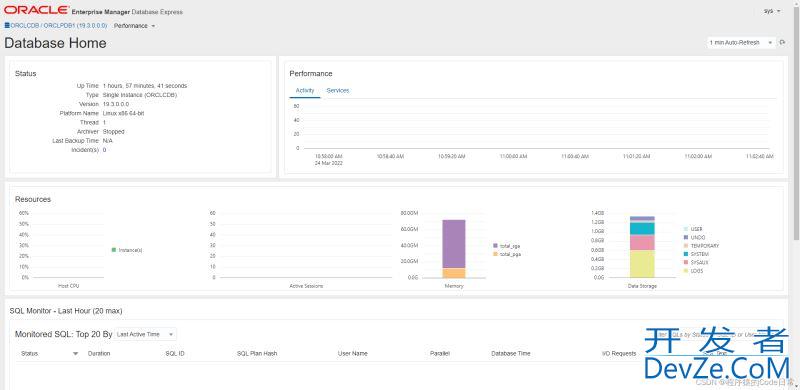Click the database icon before ORCLCDB
800x390 pixels.
point(7,25)
